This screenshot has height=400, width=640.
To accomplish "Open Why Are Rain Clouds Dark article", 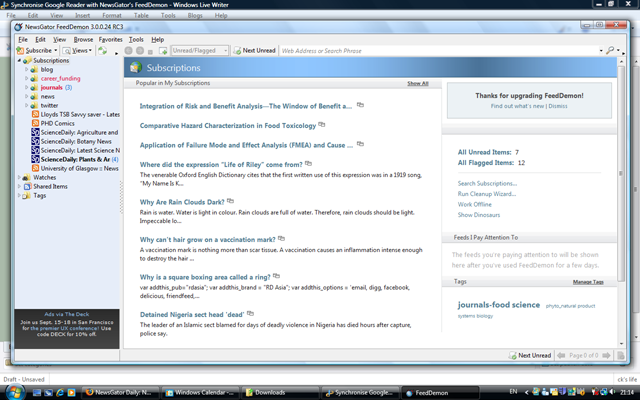I will click(x=182, y=202).
